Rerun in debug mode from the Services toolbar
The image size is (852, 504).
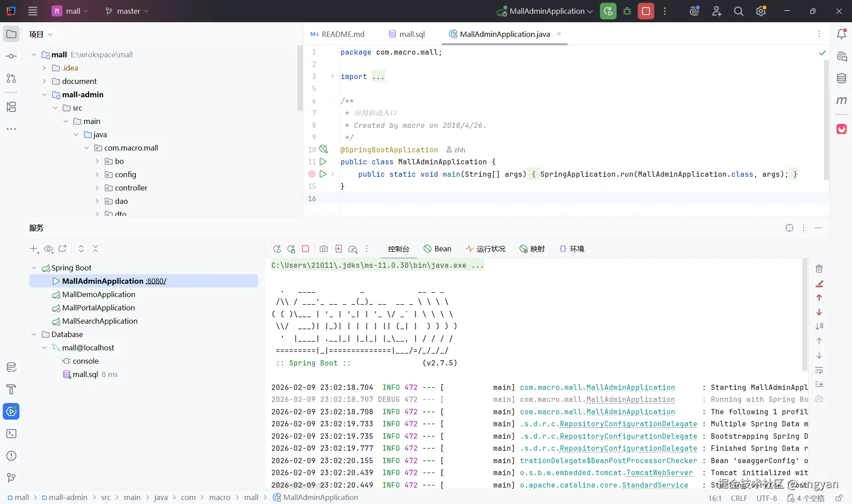pyautogui.click(x=291, y=249)
